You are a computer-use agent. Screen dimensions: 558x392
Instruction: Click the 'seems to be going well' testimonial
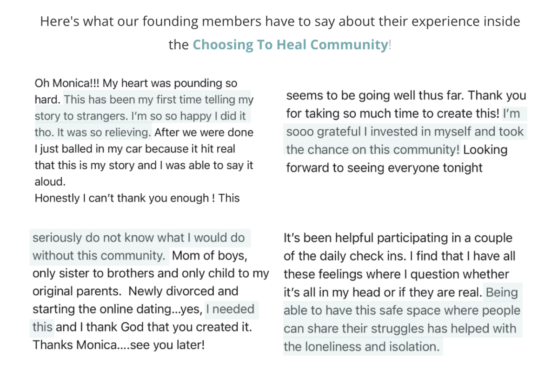tap(405, 131)
